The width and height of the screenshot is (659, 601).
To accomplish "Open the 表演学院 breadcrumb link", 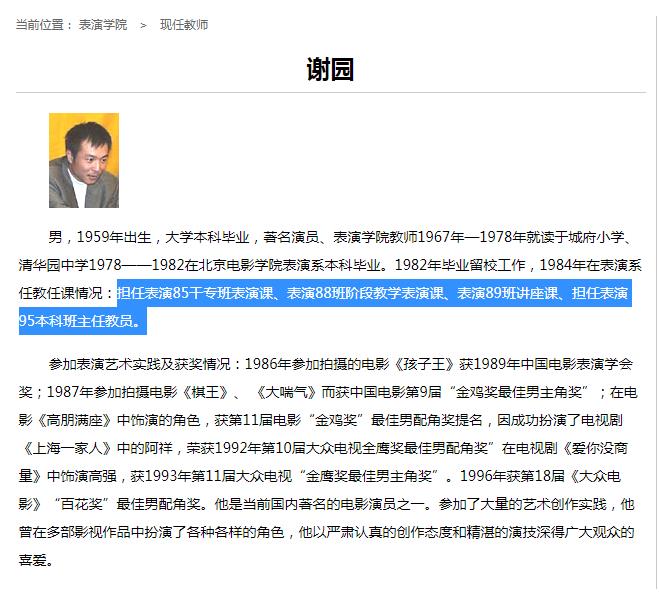I will point(103,25).
